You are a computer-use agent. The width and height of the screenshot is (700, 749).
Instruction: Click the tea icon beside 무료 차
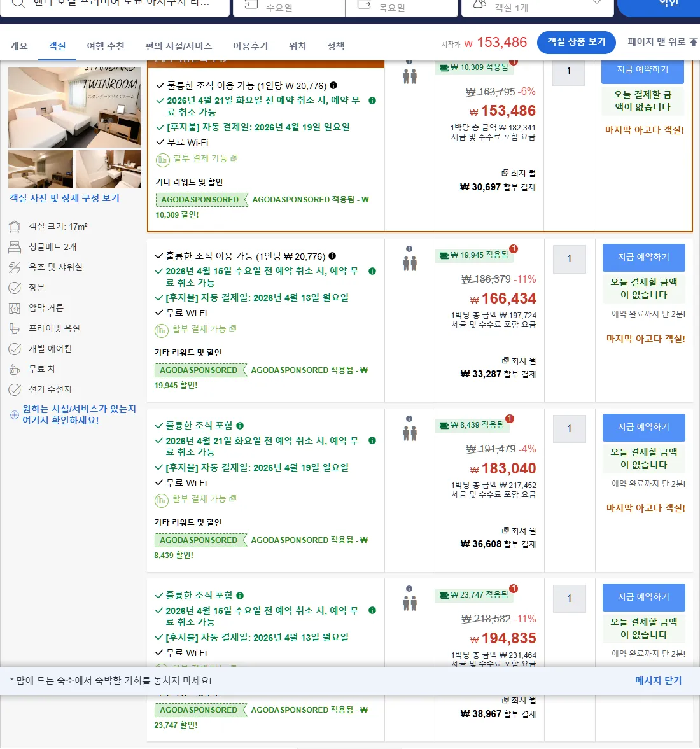point(15,369)
